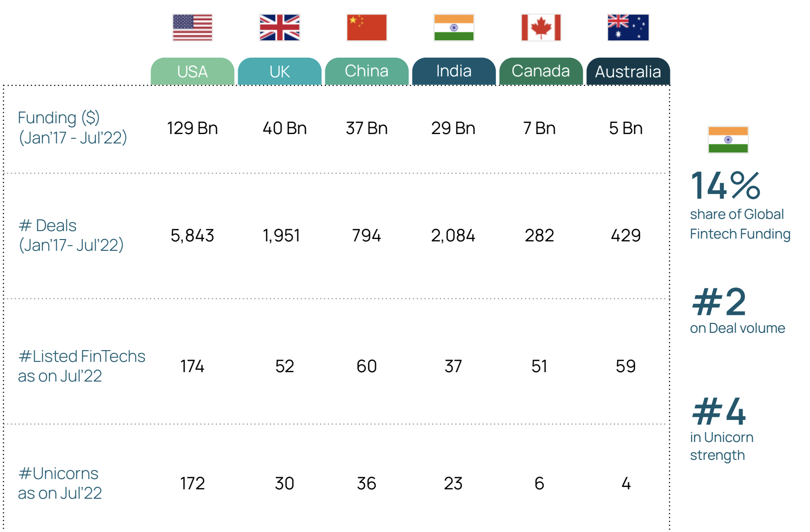Click the China flag icon
Image resolution: width=810 pixels, height=532 pixels.
tap(367, 28)
